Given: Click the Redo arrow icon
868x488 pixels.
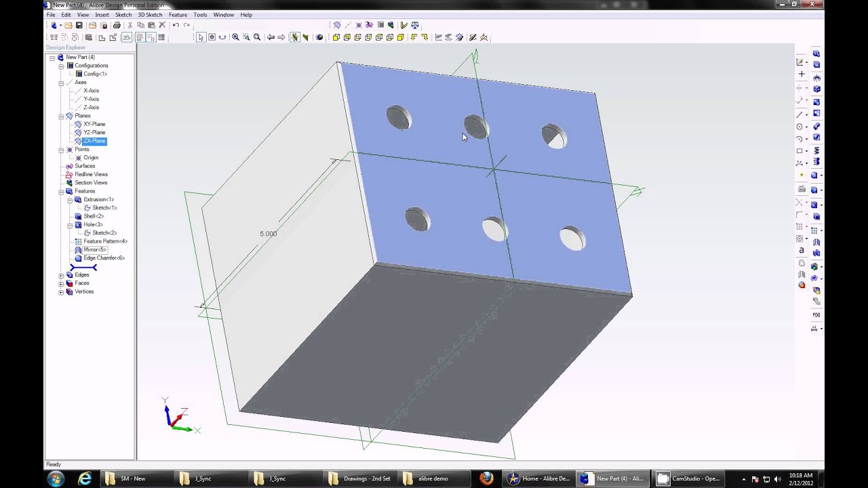Looking at the screenshot, I should [x=186, y=25].
